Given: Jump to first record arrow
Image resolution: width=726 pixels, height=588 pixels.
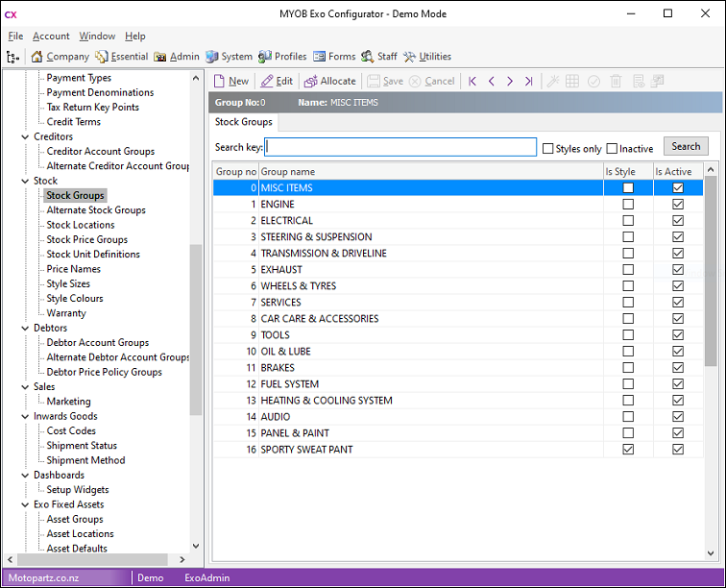Looking at the screenshot, I should [x=472, y=82].
